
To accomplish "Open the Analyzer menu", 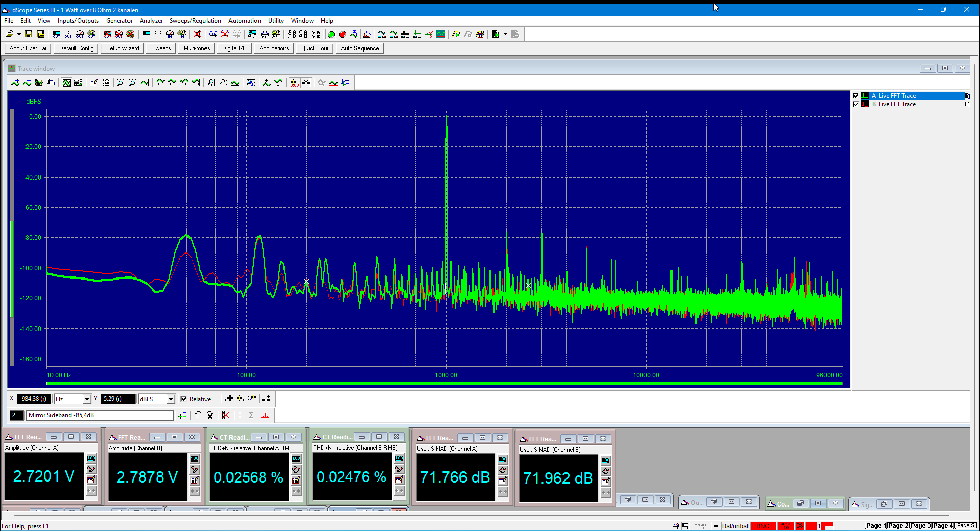I will coord(151,21).
